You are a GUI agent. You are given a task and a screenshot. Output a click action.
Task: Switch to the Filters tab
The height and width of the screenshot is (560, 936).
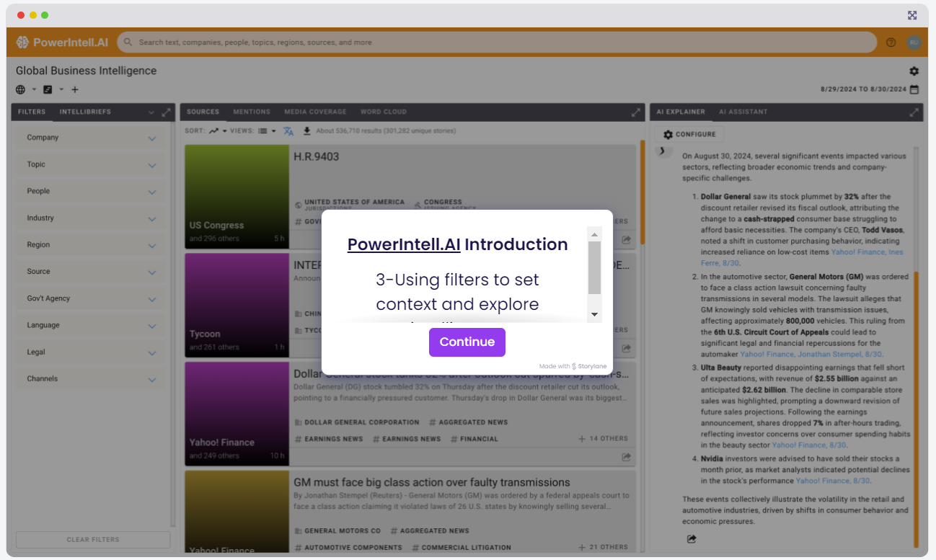coord(32,112)
